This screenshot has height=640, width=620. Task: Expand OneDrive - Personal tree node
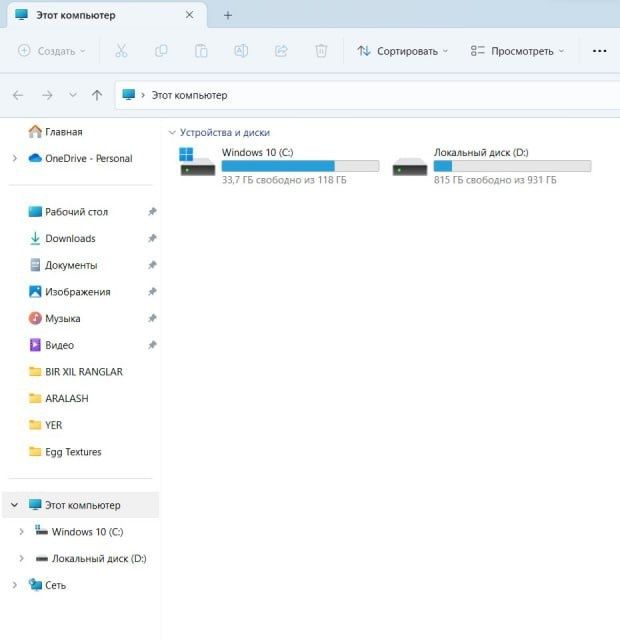pos(15,158)
